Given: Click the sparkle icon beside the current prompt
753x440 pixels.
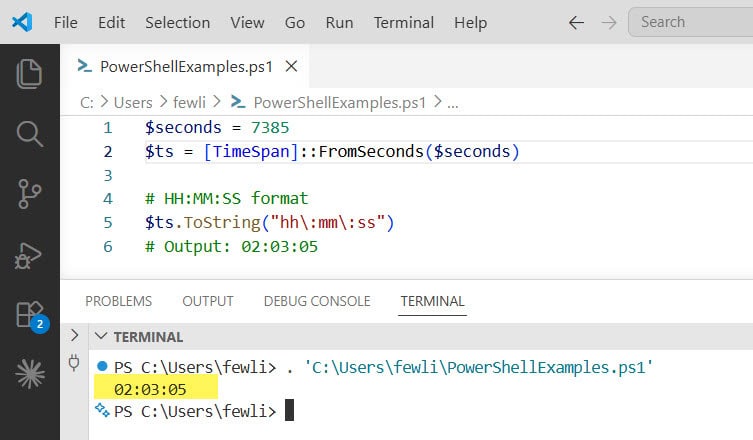Looking at the screenshot, I should point(102,410).
